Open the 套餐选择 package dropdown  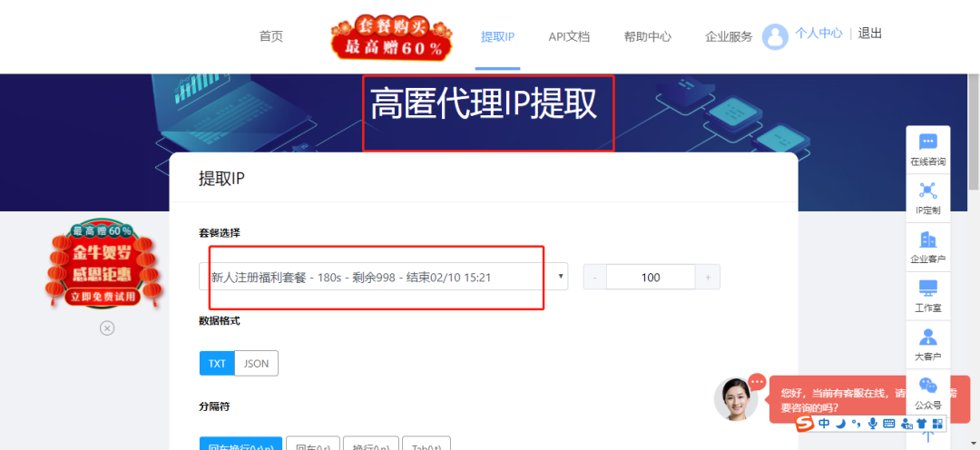[x=383, y=276]
